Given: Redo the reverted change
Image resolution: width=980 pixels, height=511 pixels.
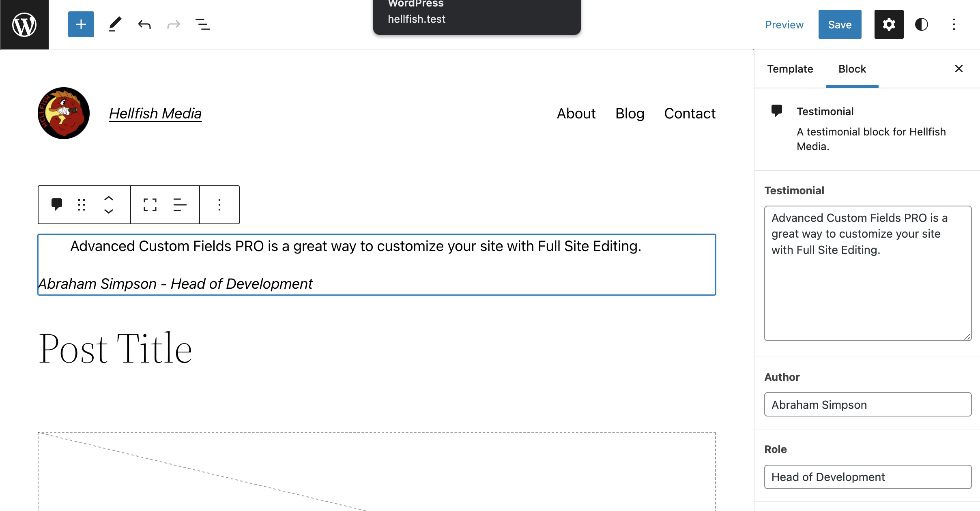Looking at the screenshot, I should point(174,24).
